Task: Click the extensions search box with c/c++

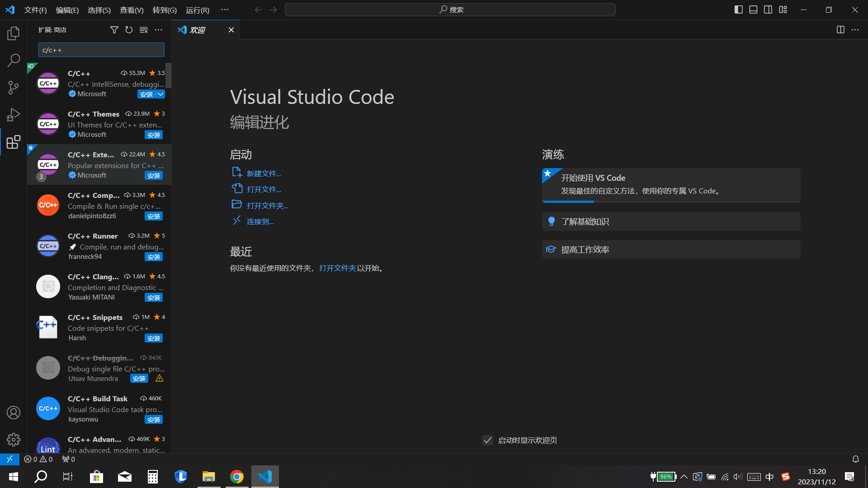Action: (x=101, y=50)
